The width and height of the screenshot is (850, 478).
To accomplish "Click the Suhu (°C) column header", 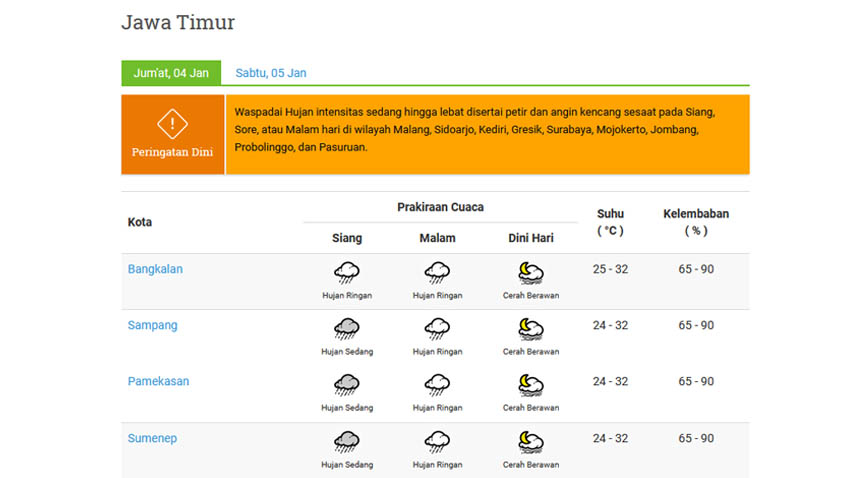I will click(x=610, y=222).
